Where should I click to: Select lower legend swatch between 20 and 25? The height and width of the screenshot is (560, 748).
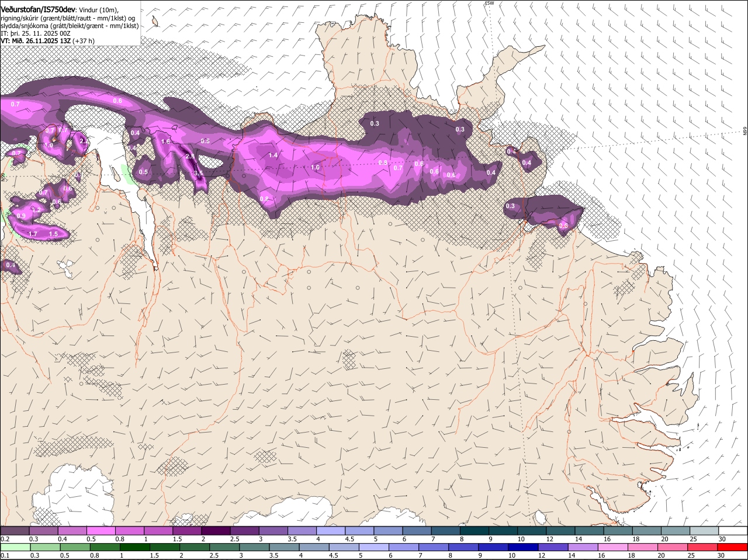tap(673, 547)
